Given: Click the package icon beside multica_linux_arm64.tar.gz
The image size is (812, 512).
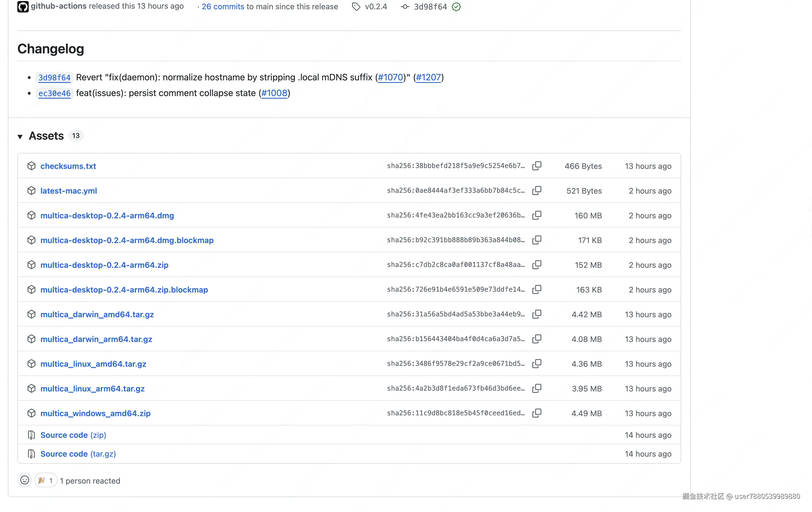Looking at the screenshot, I should click(31, 388).
